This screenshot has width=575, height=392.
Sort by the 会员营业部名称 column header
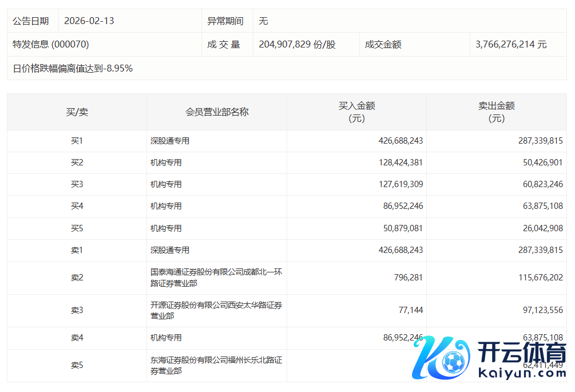coord(217,112)
